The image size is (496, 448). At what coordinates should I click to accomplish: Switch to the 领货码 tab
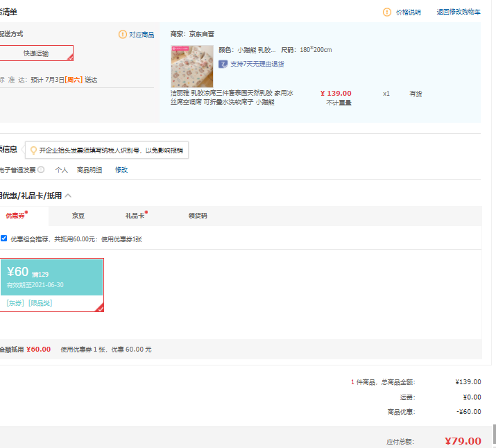pos(198,216)
